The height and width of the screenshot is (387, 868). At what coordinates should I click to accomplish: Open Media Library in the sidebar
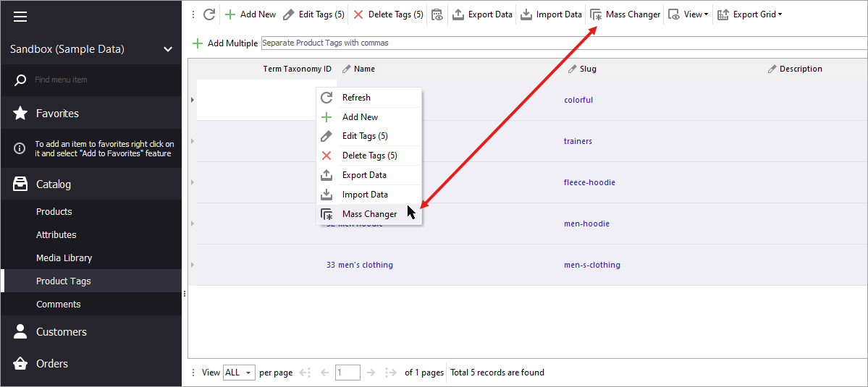(x=64, y=258)
